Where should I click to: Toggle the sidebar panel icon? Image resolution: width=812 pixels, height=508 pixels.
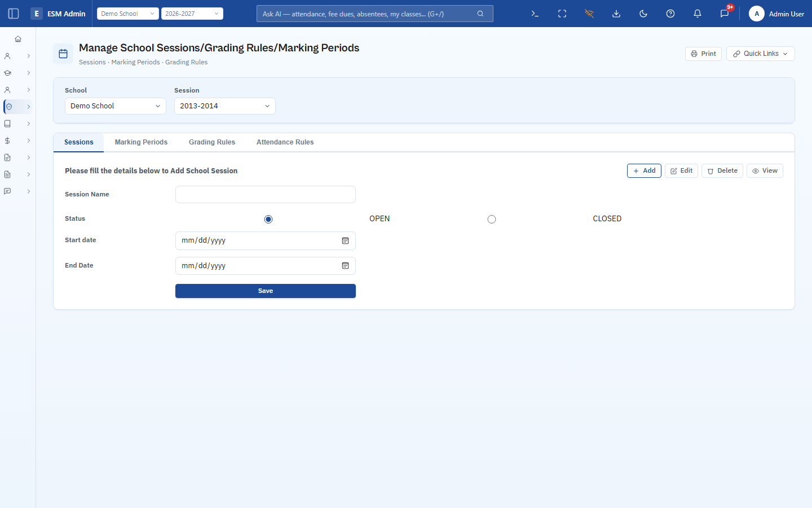coord(14,14)
